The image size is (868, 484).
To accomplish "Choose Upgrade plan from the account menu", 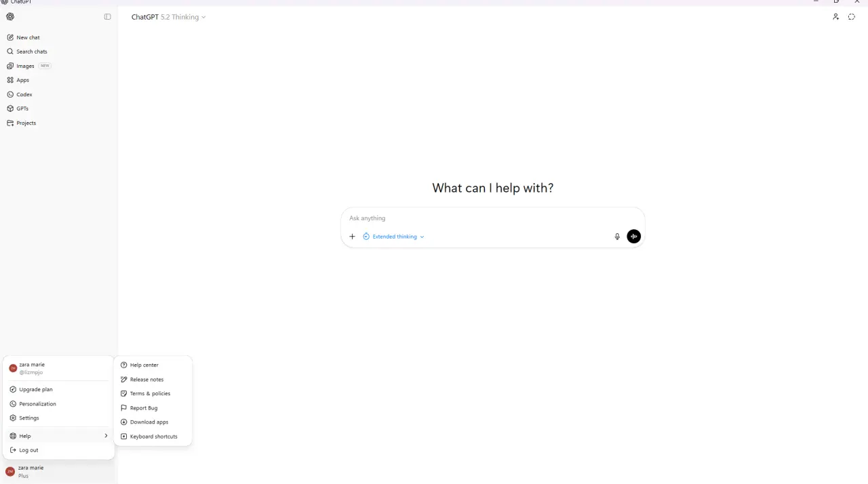I will [x=59, y=390].
